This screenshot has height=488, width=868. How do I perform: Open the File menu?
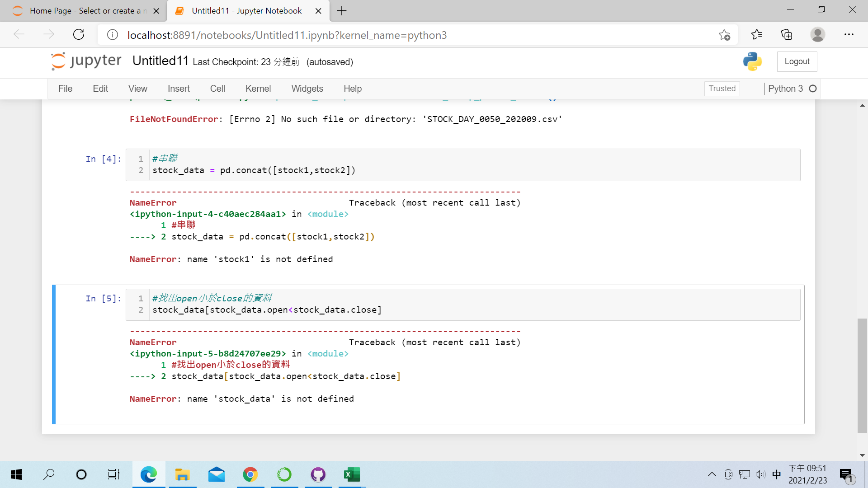65,89
